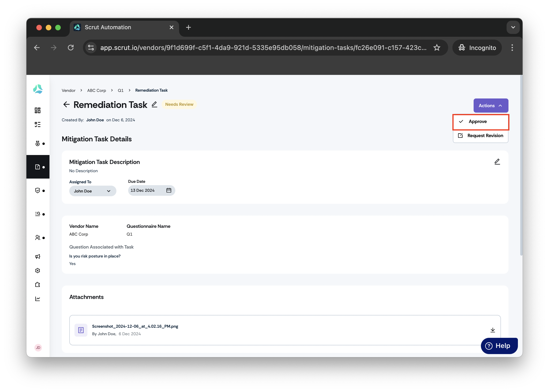
Task: Open the chart reports icon in sidebar
Action: (37, 299)
